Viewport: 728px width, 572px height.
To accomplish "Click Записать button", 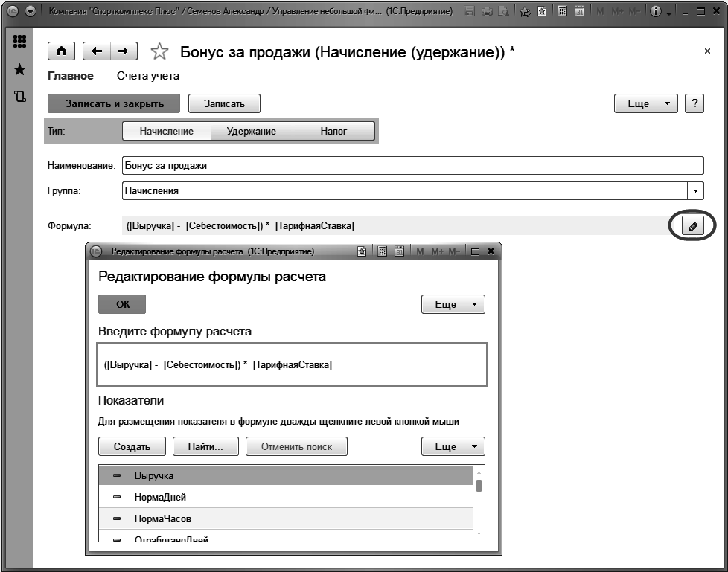I will [x=224, y=103].
